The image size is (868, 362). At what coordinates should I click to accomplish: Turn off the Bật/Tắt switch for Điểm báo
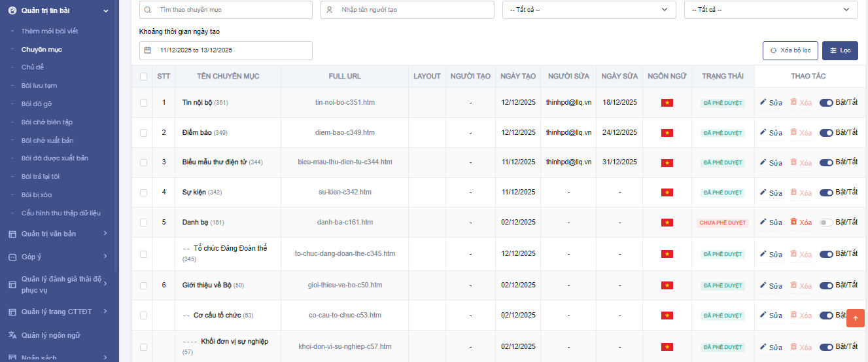coord(826,133)
